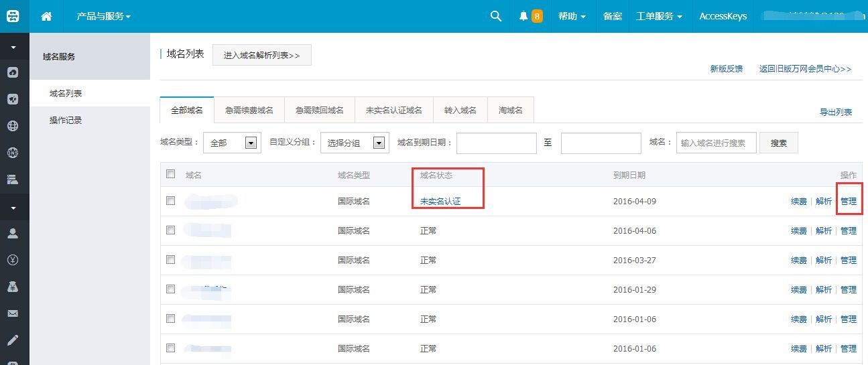Click the 搜索 button
This screenshot has height=365, width=868.
pos(778,143)
